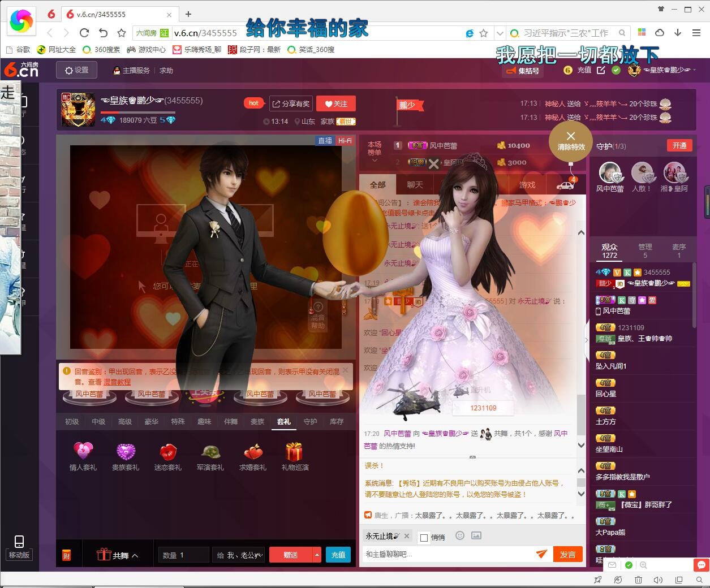Expand the 本场榜单 ranking list
This screenshot has width=710, height=588.
375,153
